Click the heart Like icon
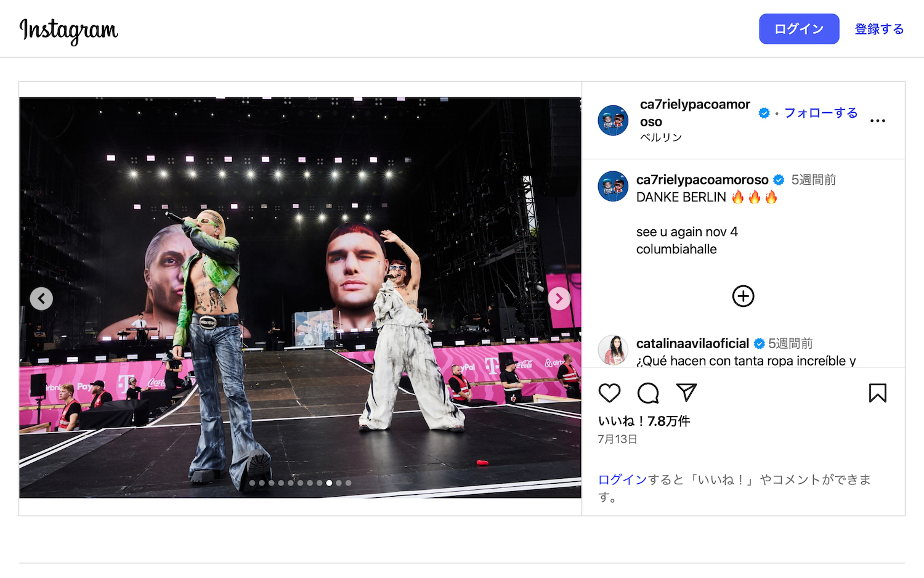924x578 pixels. (x=610, y=393)
